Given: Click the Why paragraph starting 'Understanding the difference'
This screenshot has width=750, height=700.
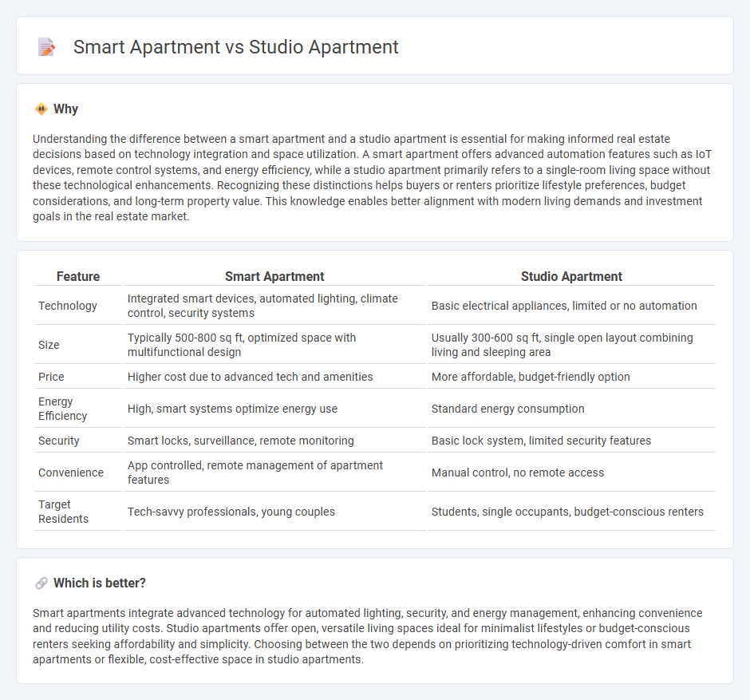Looking at the screenshot, I should point(372,177).
